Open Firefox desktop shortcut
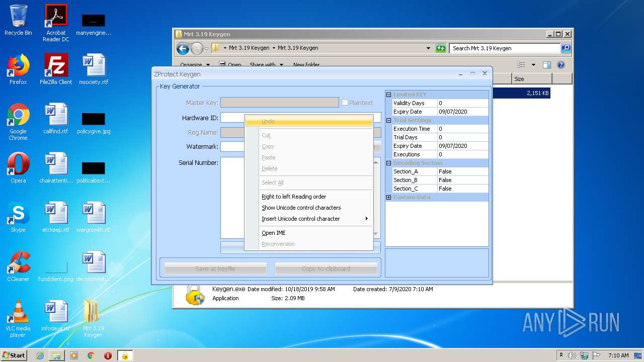This screenshot has width=644, height=362. point(18,69)
